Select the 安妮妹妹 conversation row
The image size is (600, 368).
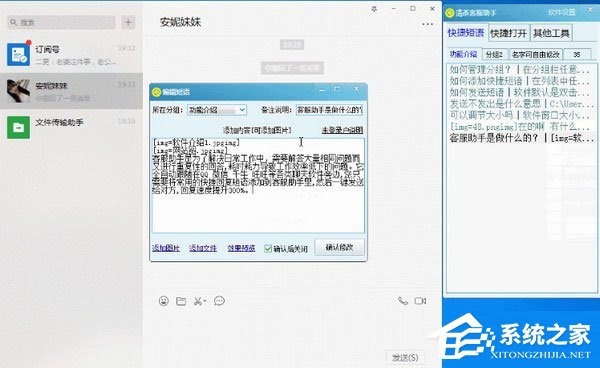[x=71, y=91]
